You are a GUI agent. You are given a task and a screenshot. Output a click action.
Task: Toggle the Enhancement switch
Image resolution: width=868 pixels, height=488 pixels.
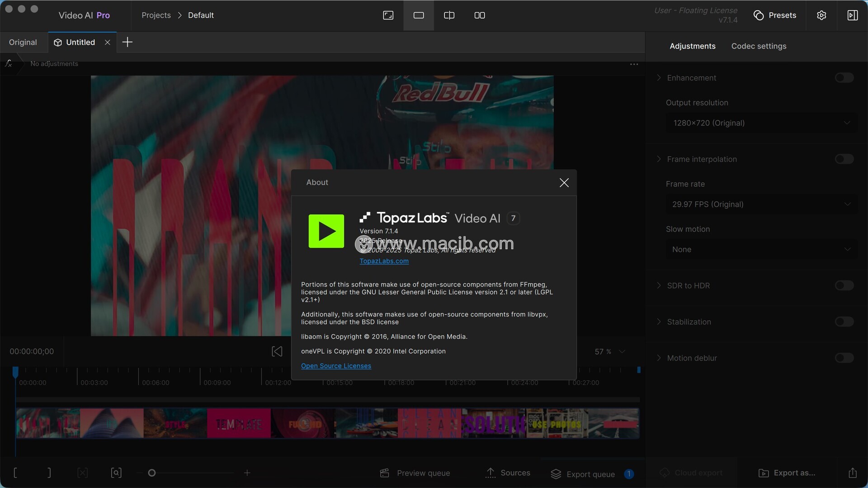point(844,78)
